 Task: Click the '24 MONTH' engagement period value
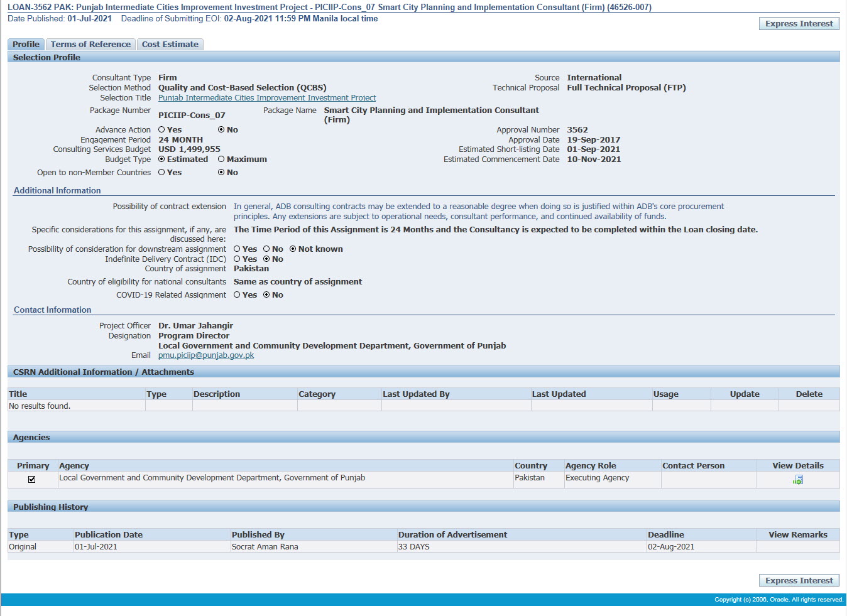tap(180, 139)
